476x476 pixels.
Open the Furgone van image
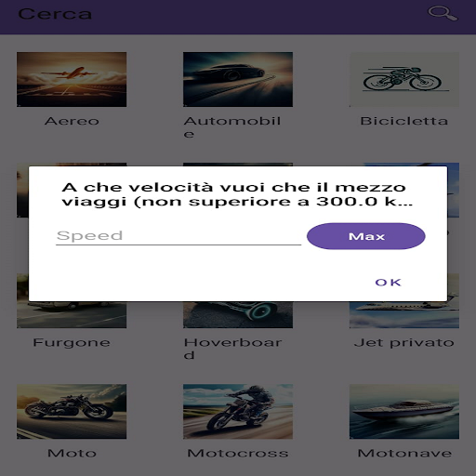coord(72,314)
